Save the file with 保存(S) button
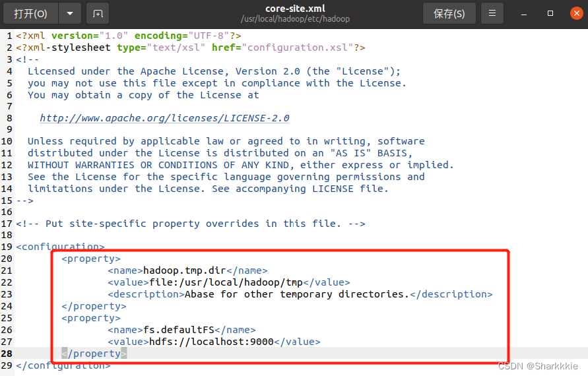The image size is (588, 376). 449,14
